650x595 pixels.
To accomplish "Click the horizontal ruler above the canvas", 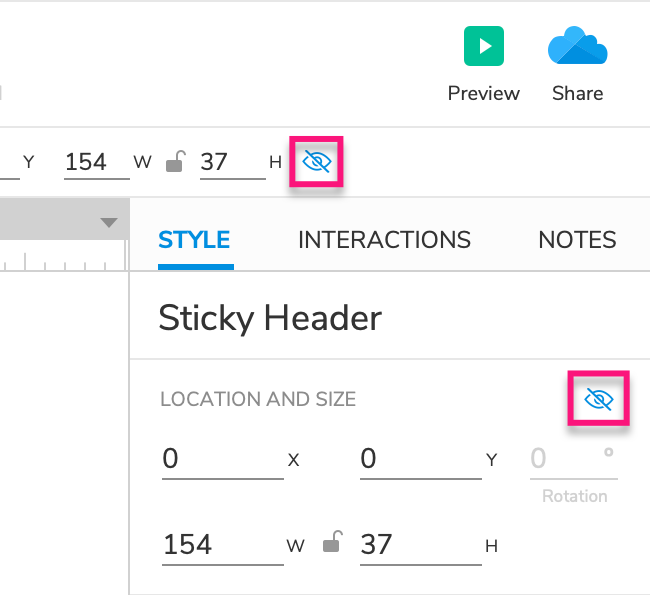I will pyautogui.click(x=60, y=260).
